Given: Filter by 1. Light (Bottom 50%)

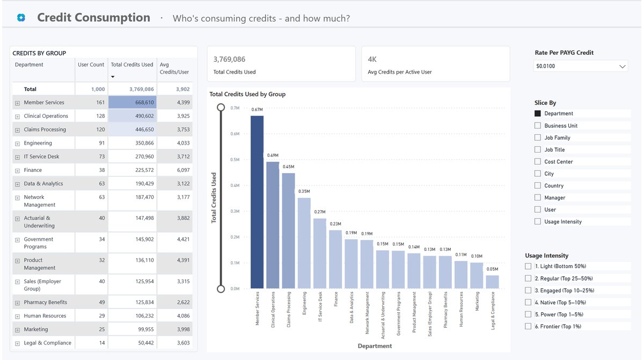Looking at the screenshot, I should tap(529, 266).
